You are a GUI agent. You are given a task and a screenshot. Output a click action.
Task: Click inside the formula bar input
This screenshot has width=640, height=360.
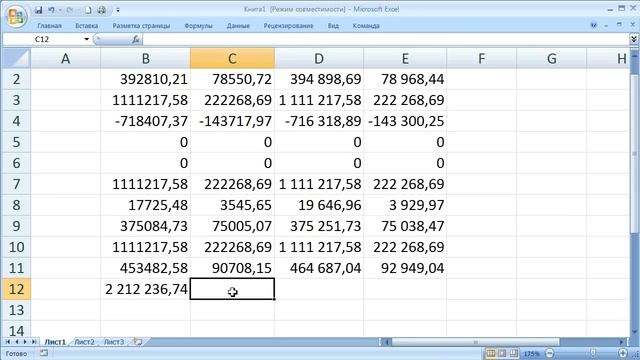[x=386, y=39]
